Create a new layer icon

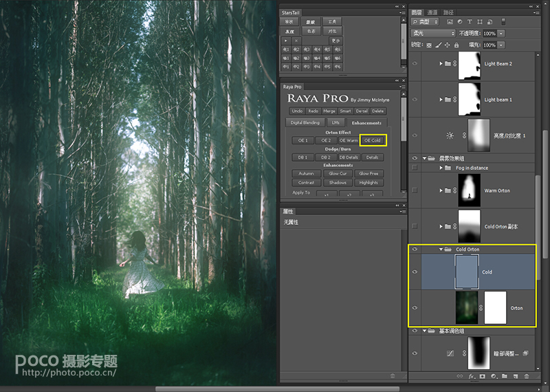pos(515,376)
